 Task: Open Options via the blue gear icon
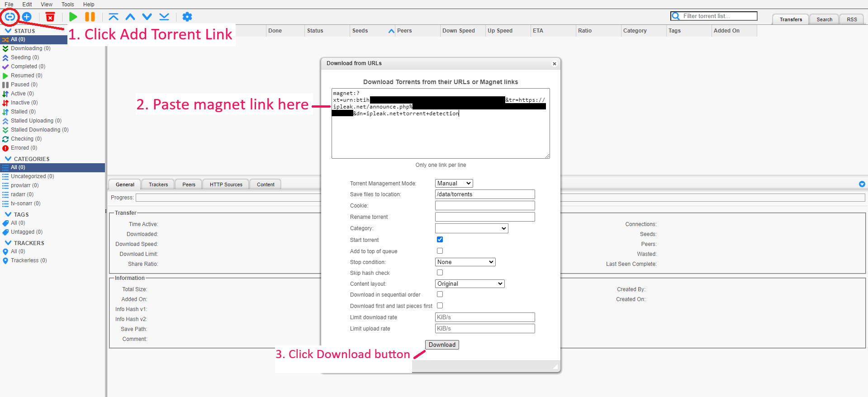tap(187, 17)
